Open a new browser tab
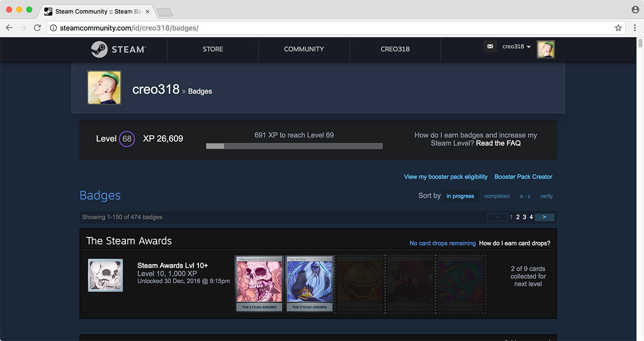Screen dimensions: 644x341 [x=165, y=12]
